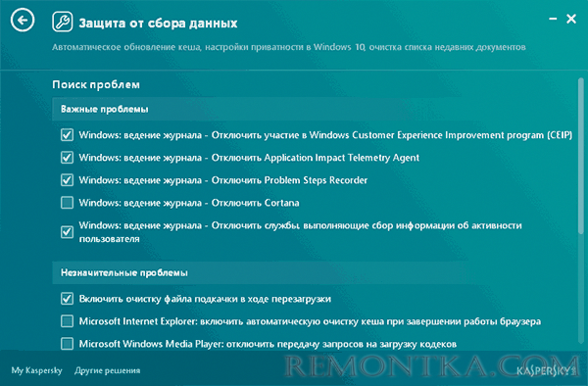Check Windows Media Player codec requests option
This screenshot has width=588, height=386.
tap(67, 344)
